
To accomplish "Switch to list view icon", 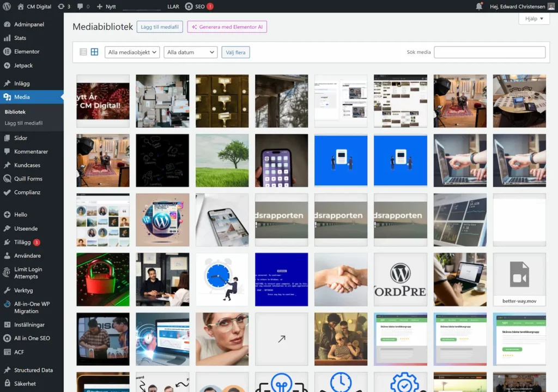I will 83,52.
